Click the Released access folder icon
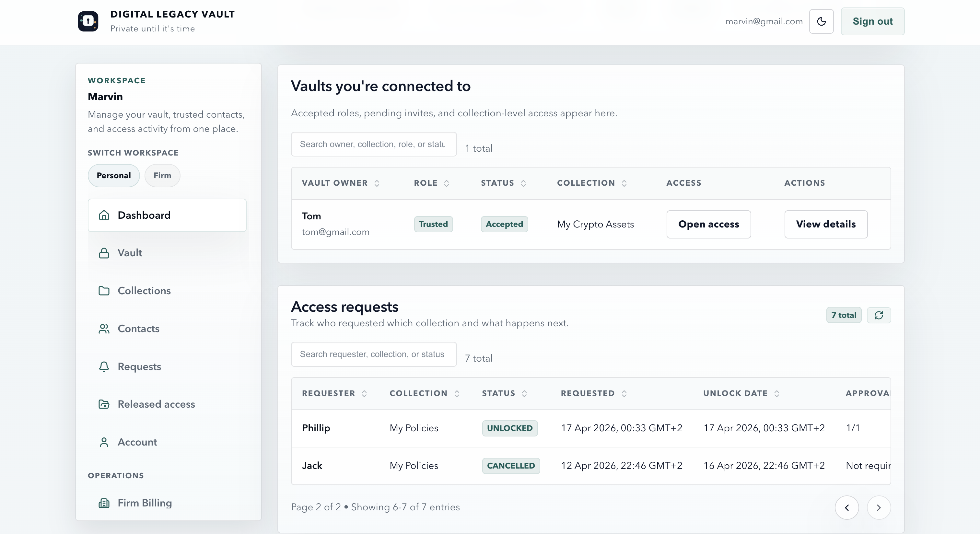 (104, 404)
